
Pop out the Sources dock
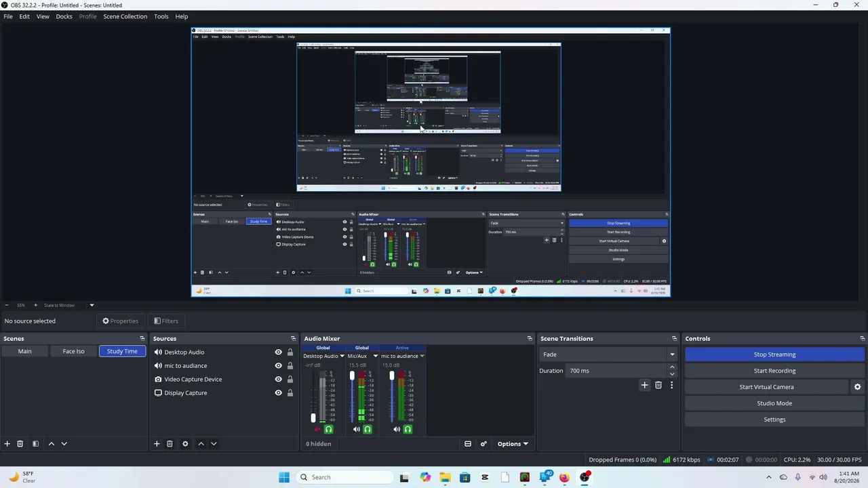coord(293,338)
